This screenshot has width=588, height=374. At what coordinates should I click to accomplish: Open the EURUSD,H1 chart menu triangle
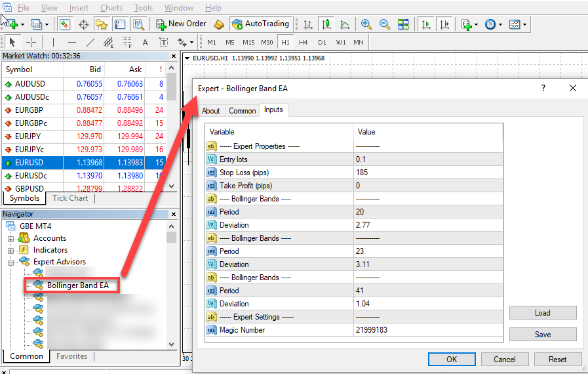click(187, 58)
